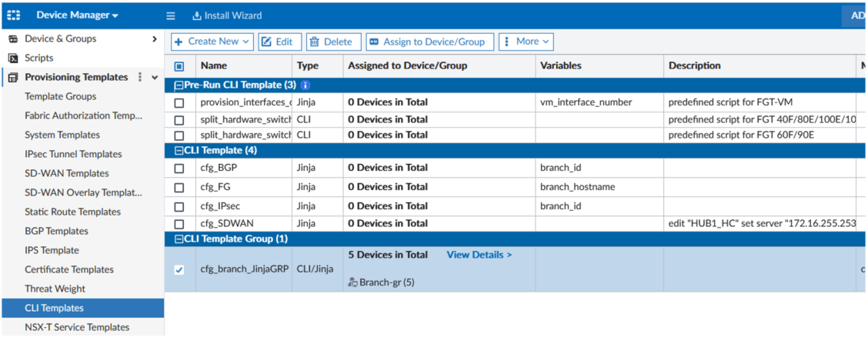Open Provisioning Templates three-dot options
This screenshot has width=868, height=337.
tap(140, 77)
